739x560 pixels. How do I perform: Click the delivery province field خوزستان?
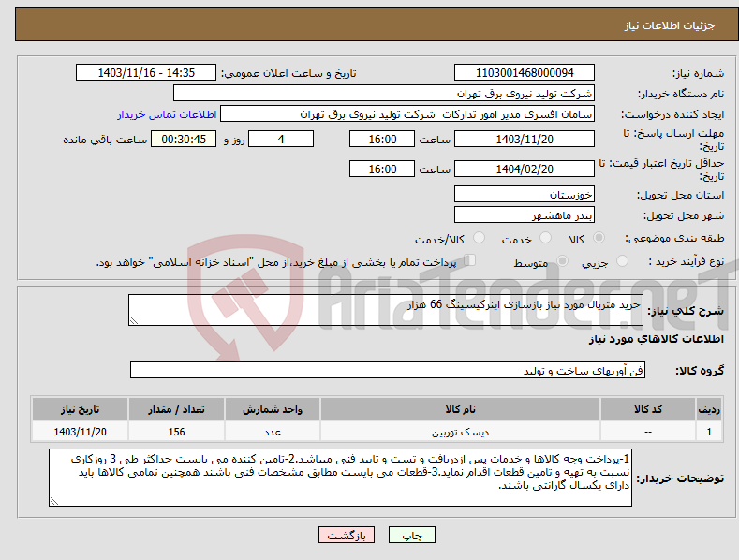525,194
